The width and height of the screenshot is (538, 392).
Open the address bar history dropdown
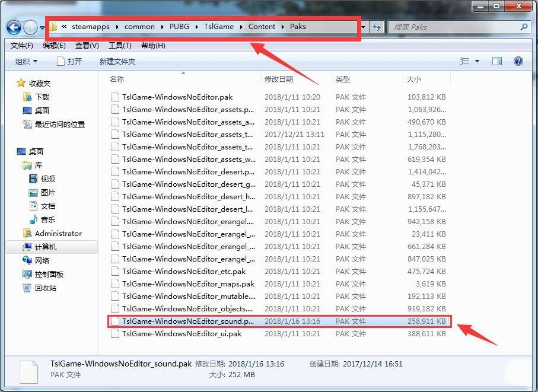tap(364, 27)
